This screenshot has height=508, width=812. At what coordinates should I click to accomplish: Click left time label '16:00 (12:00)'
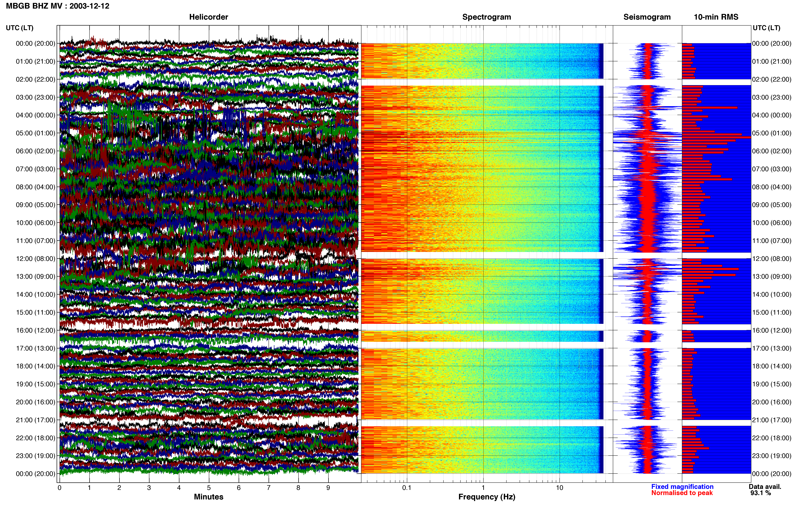point(36,330)
